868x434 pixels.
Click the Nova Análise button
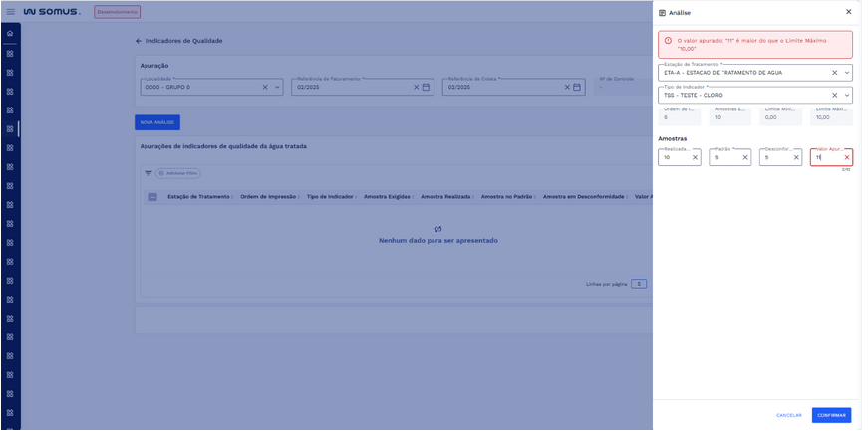pyautogui.click(x=157, y=122)
